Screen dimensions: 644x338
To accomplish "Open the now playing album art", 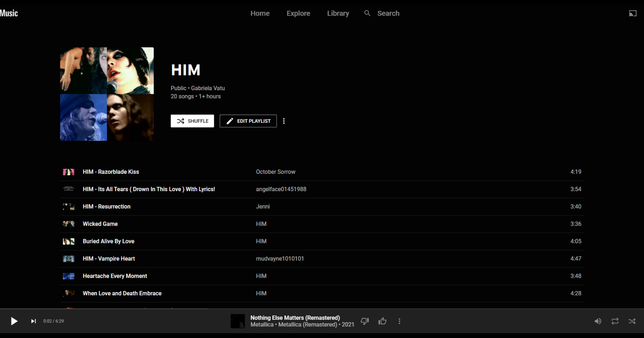I will pos(237,321).
